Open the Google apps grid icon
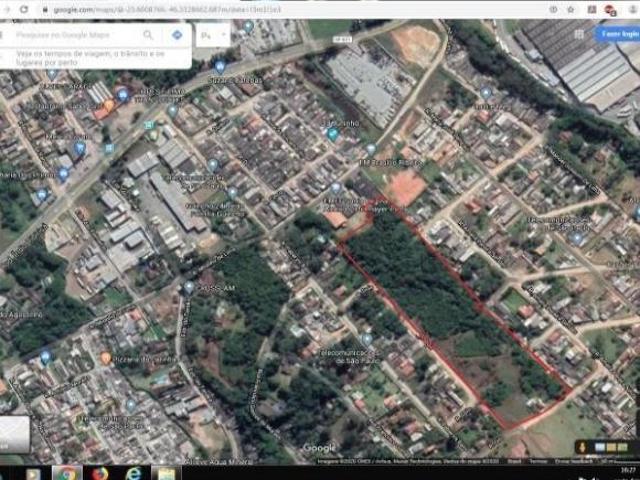Image resolution: width=640 pixels, height=480 pixels. [x=579, y=34]
